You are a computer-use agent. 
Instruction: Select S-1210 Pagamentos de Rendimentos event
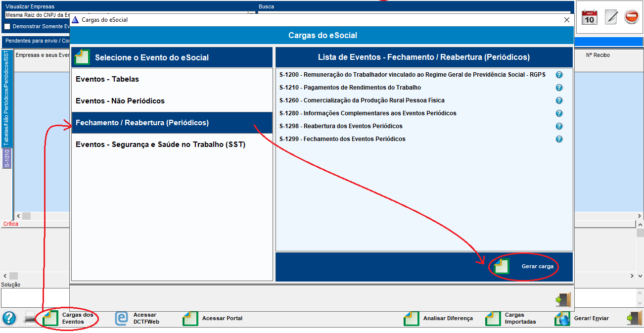(x=350, y=88)
